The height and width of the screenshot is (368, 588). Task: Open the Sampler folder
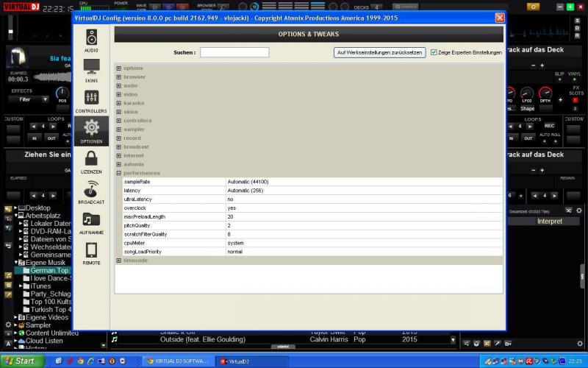tap(38, 325)
